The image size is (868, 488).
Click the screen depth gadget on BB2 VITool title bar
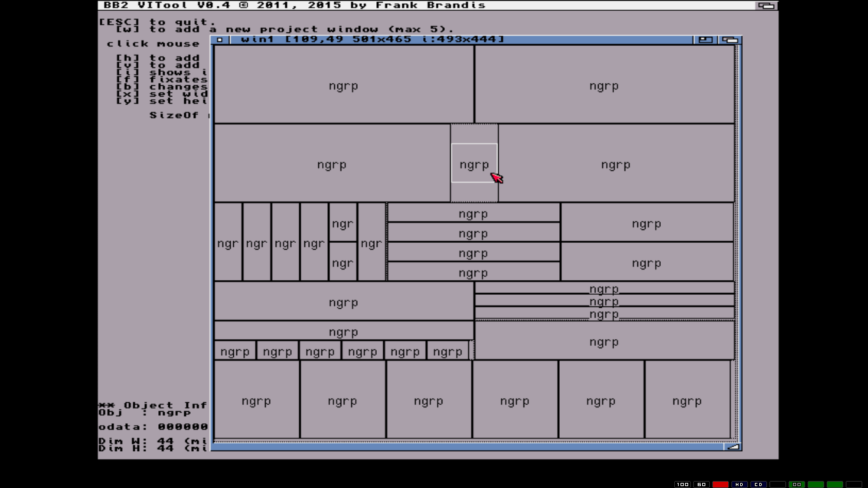coord(766,6)
